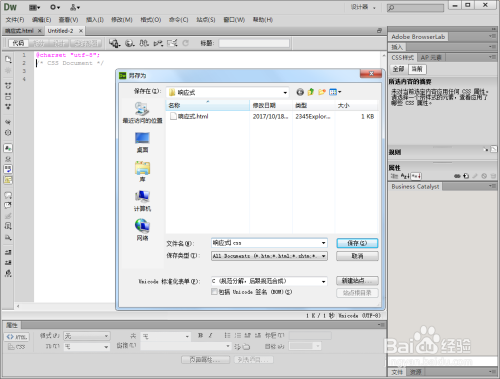Go to Desktop (桌面) in dialog sidebar
The height and width of the screenshot is (379, 500).
coord(142,142)
